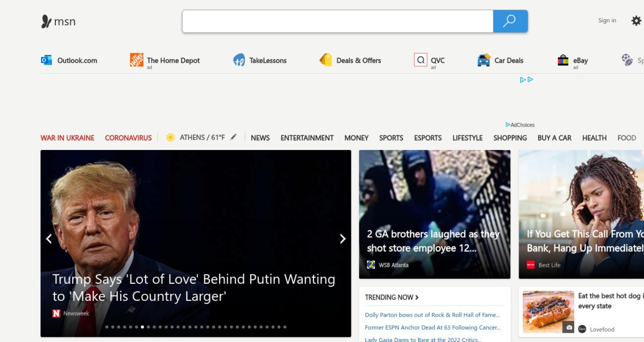Open NEWS tab
This screenshot has height=342, width=644.
[x=260, y=138]
